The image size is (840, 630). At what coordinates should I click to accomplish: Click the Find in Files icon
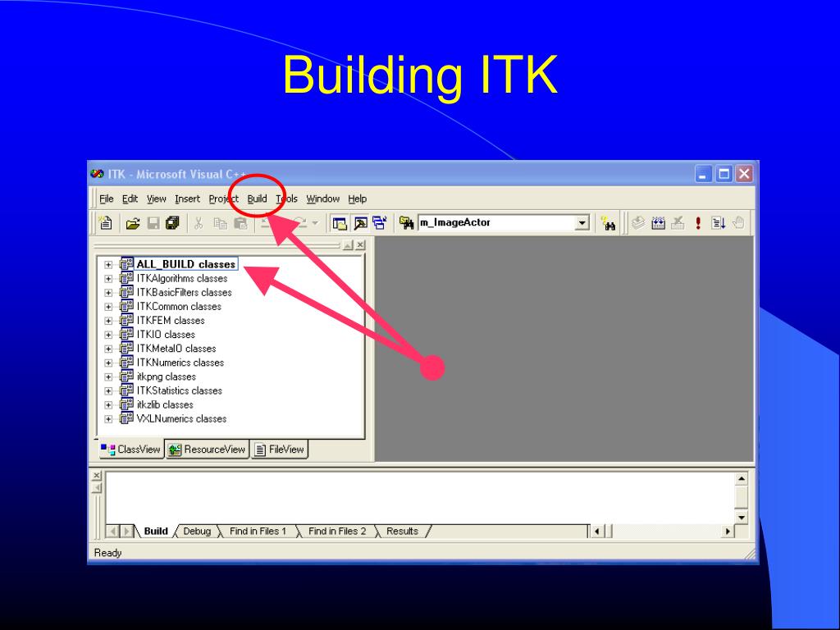(407, 223)
